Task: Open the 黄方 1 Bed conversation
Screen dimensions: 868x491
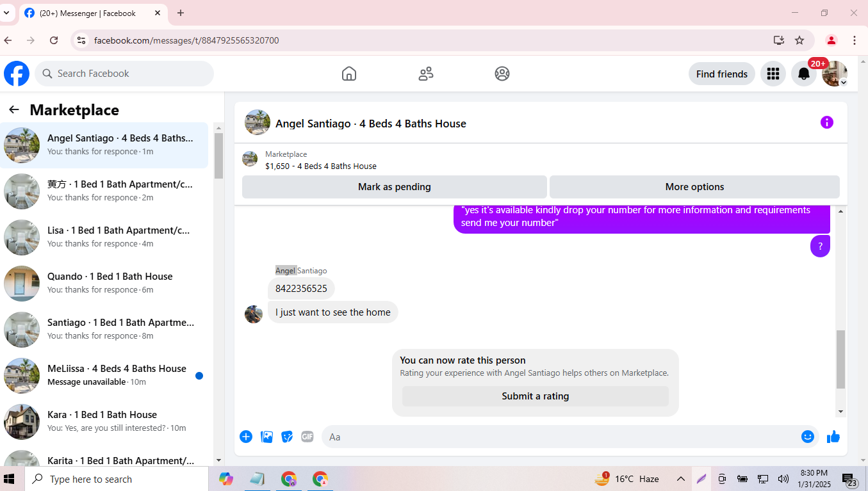Action: coord(104,191)
